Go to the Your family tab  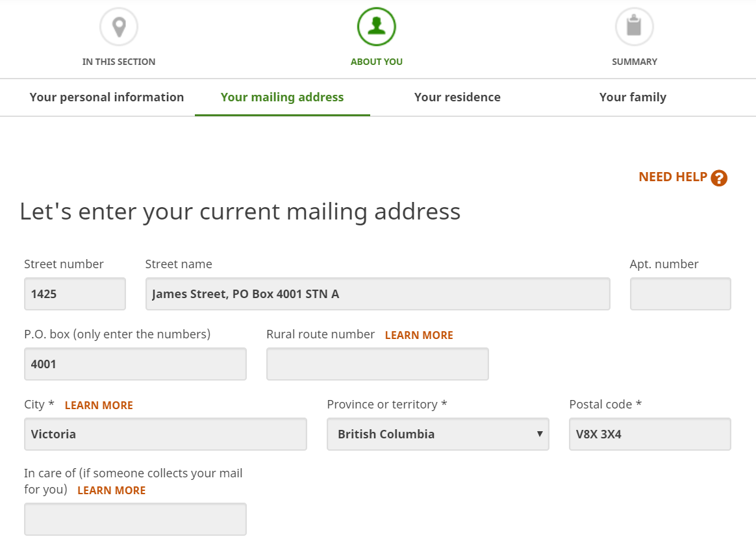coord(633,97)
